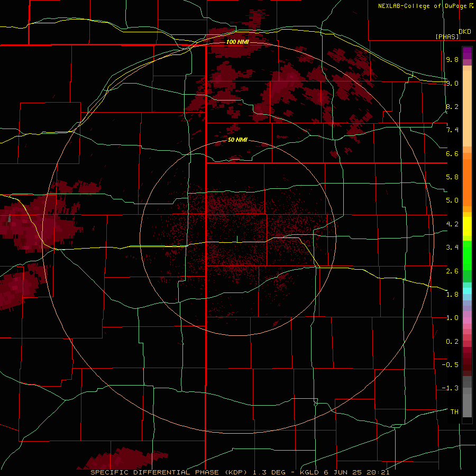
Task: Pick the bright green band of the scale
Action: (467, 255)
